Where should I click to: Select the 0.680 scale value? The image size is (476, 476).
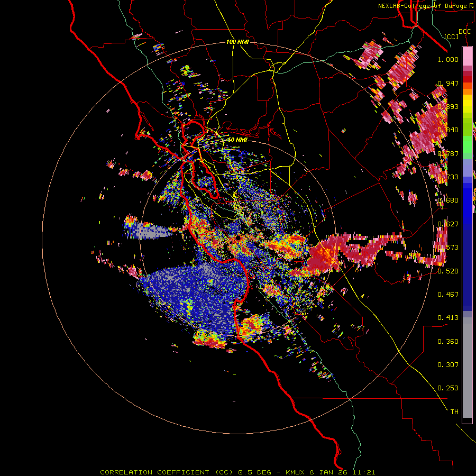pyautogui.click(x=448, y=200)
